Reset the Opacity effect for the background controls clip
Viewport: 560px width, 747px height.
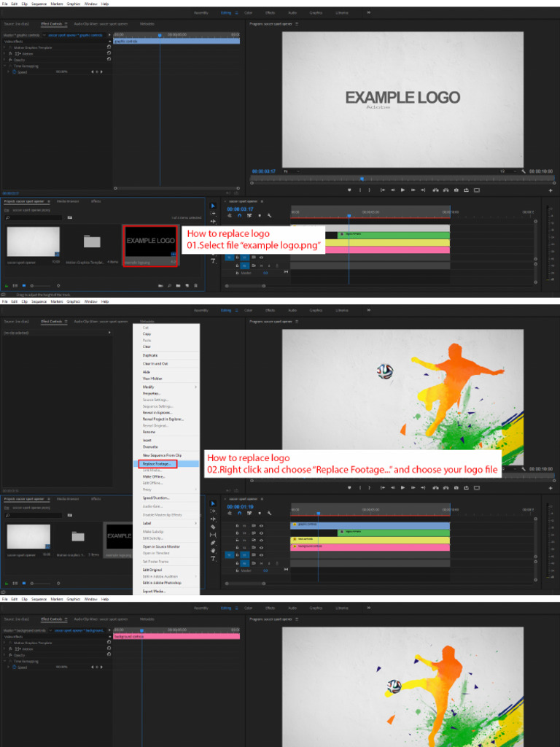tap(109, 654)
